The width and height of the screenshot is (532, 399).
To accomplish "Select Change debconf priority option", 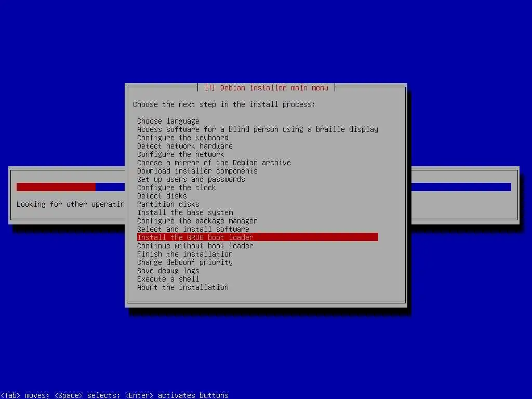I will click(x=185, y=262).
